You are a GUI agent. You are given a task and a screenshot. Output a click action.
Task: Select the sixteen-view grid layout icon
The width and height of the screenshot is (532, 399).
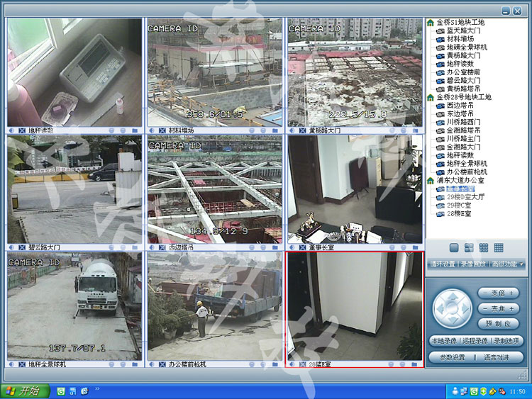point(499,247)
